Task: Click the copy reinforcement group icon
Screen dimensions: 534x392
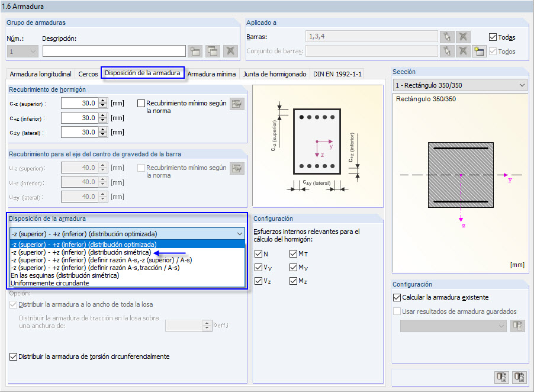Action: [213, 52]
